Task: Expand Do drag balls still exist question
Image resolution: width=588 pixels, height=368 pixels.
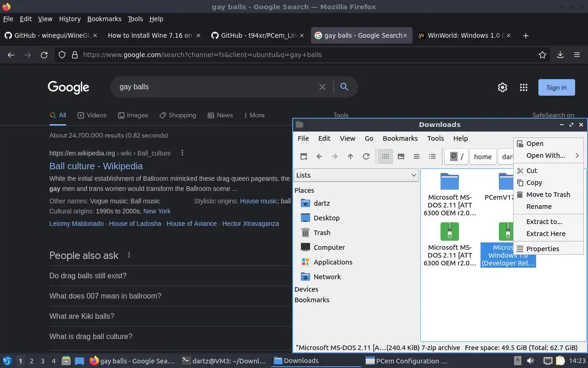Action: [170, 276]
